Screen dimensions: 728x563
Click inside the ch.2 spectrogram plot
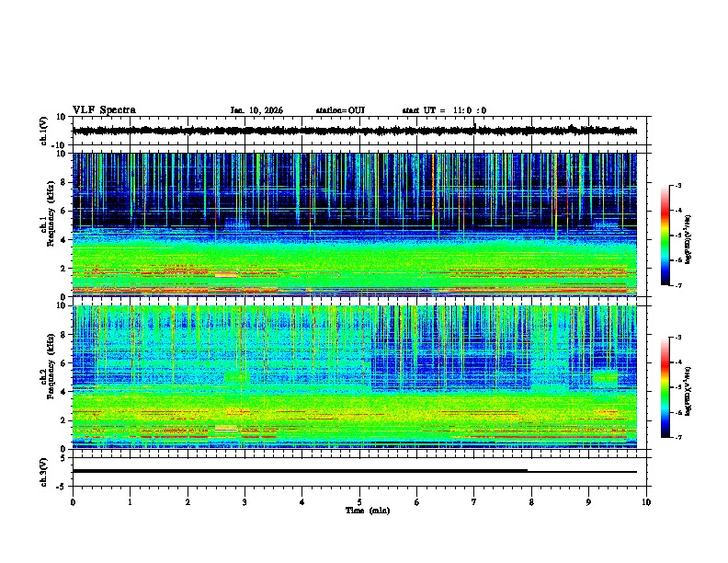pyautogui.click(x=355, y=377)
